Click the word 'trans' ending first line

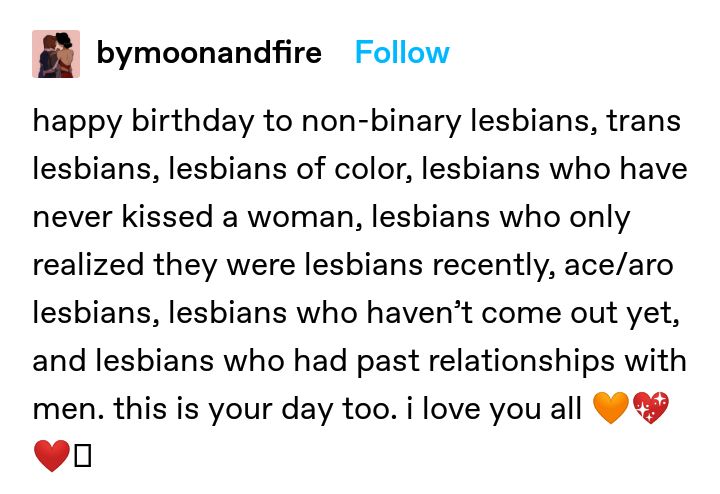pyautogui.click(x=643, y=121)
